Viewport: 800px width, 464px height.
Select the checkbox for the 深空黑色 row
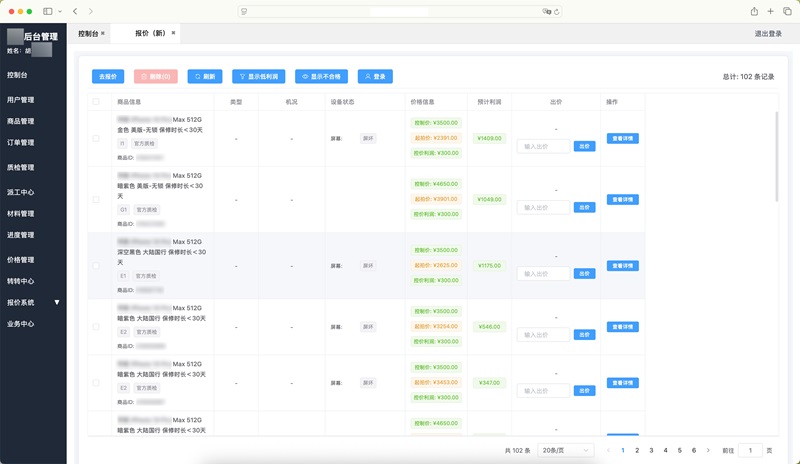tap(96, 266)
